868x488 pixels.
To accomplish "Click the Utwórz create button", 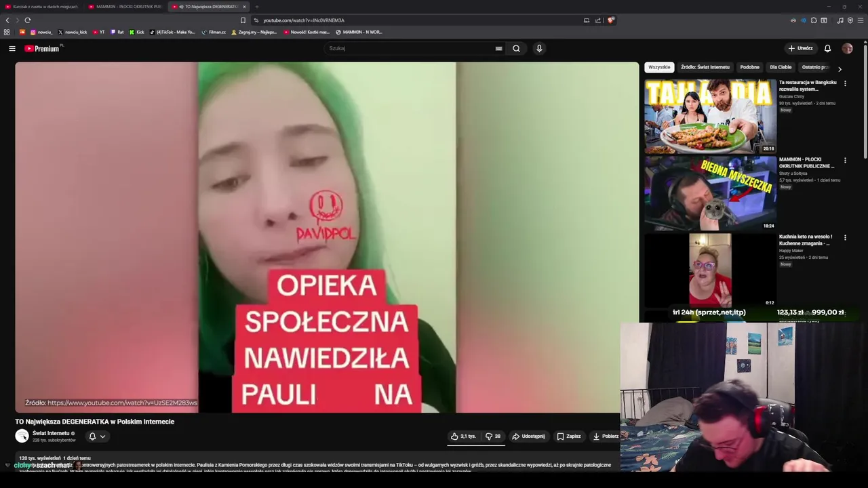I will coord(800,48).
